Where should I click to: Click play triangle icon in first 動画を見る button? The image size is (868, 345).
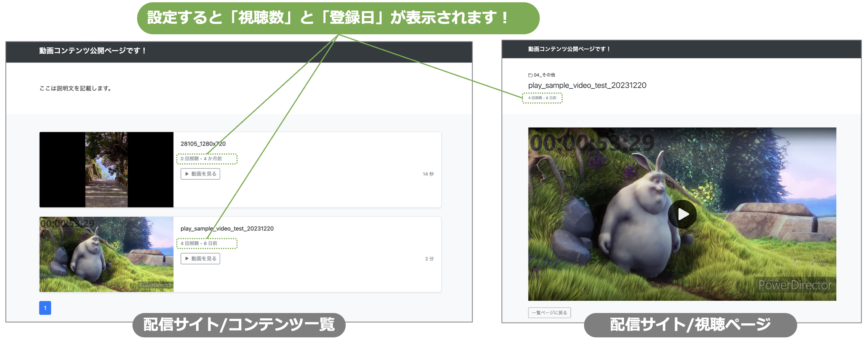[x=187, y=174]
